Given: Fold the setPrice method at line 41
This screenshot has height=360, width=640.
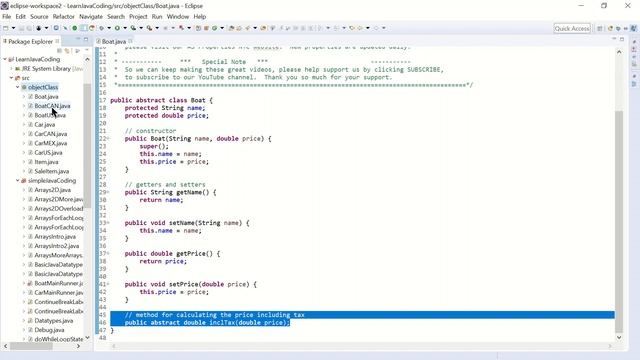Looking at the screenshot, I should [x=108, y=284].
